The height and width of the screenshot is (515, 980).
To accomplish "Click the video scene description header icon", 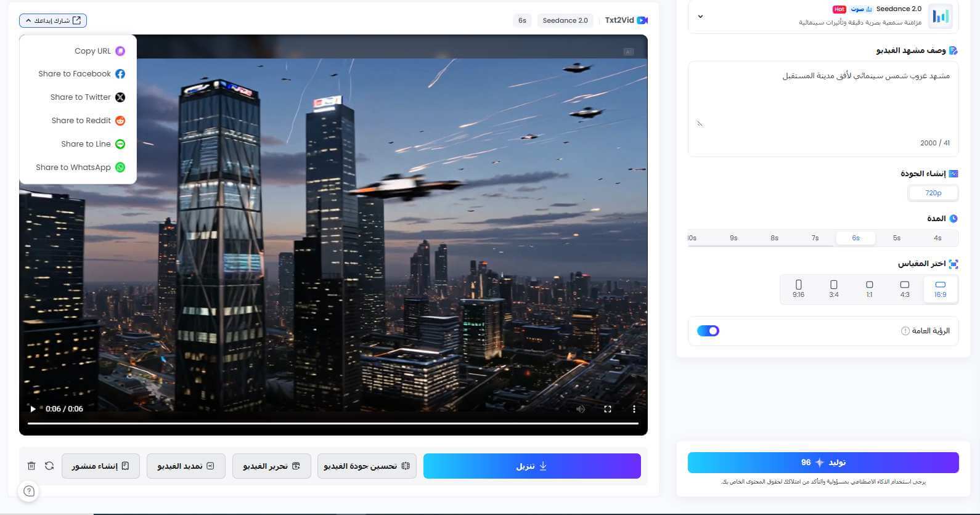I will (953, 51).
